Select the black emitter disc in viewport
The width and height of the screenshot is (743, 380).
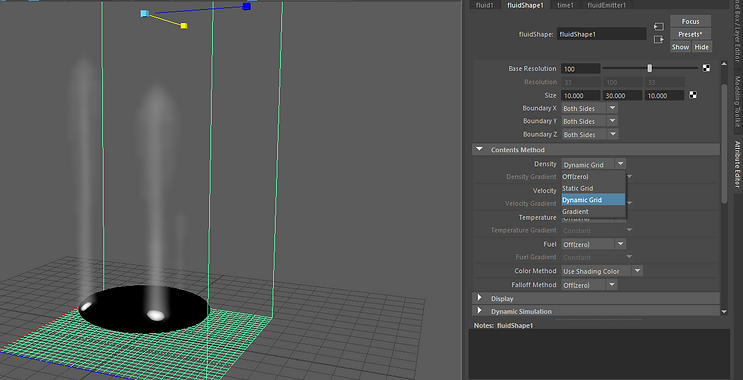click(x=144, y=309)
